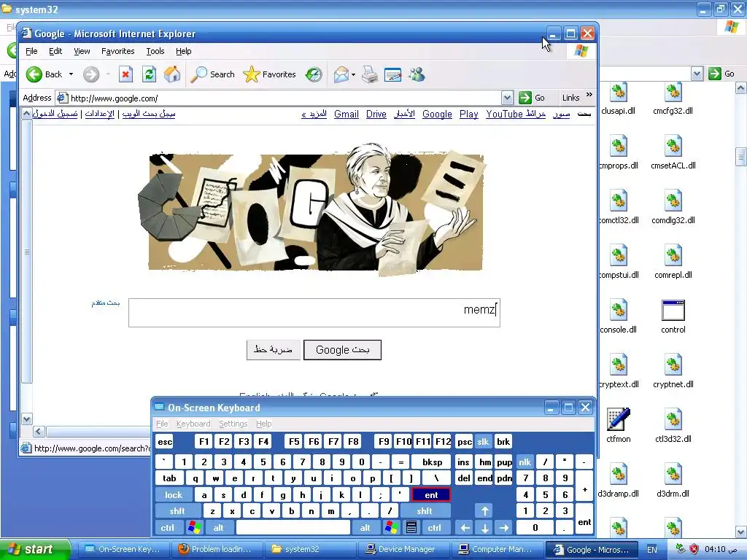
Task: Click the security shield tray icon
Action: (694, 549)
